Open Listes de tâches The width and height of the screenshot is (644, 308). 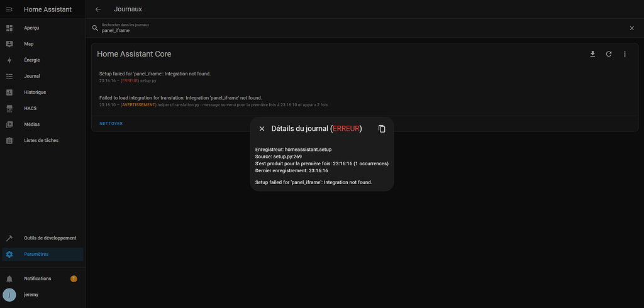[41, 140]
